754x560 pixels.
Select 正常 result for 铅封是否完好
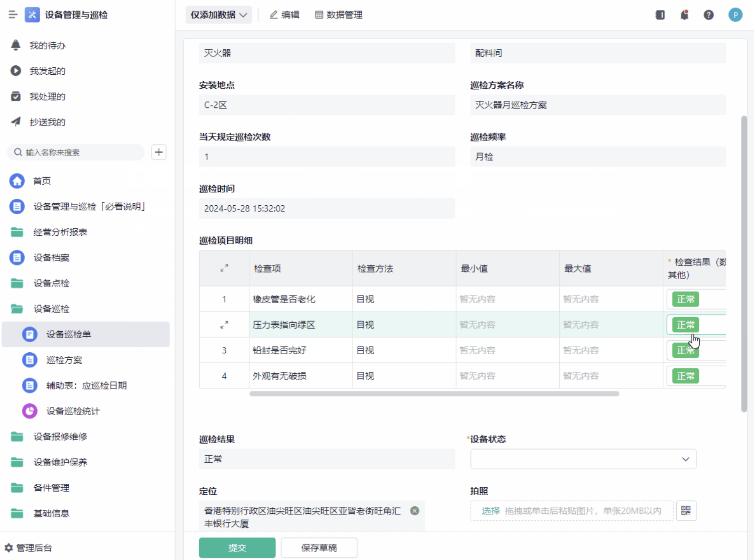685,350
